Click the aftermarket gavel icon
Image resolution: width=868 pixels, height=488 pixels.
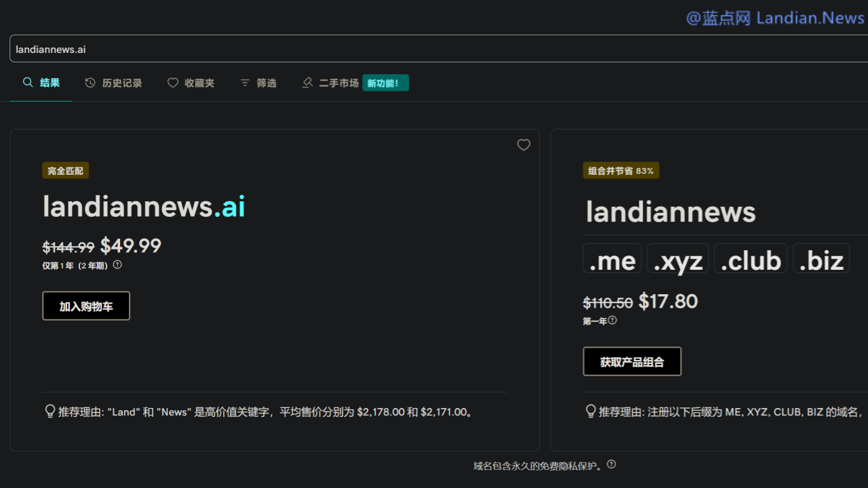tap(308, 83)
